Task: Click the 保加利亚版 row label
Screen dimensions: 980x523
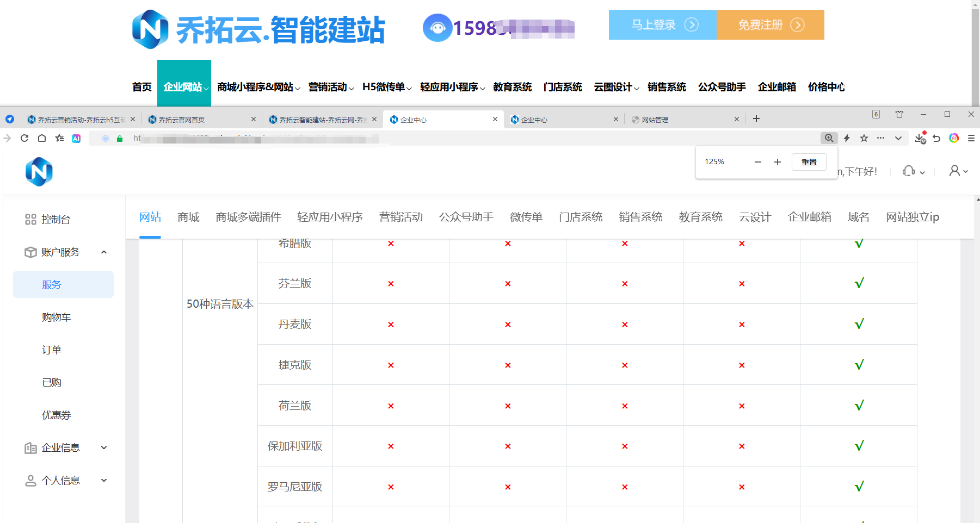Action: [x=295, y=446]
